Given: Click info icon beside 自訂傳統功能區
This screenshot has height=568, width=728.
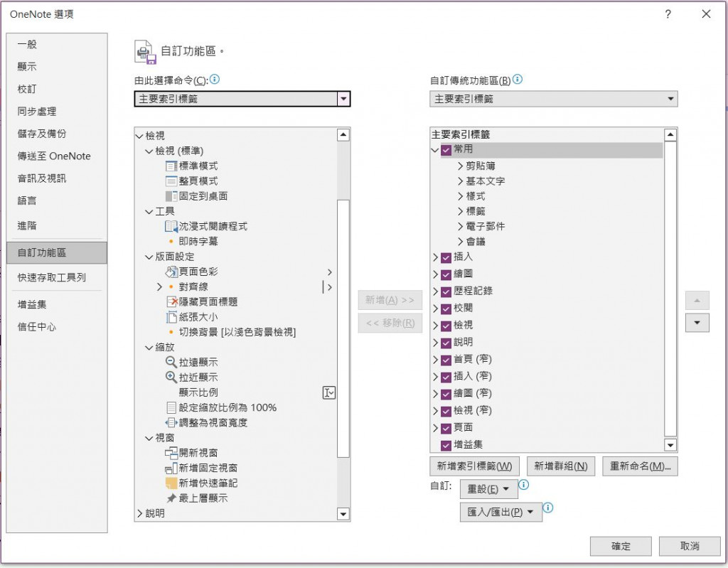Looking at the screenshot, I should (518, 80).
